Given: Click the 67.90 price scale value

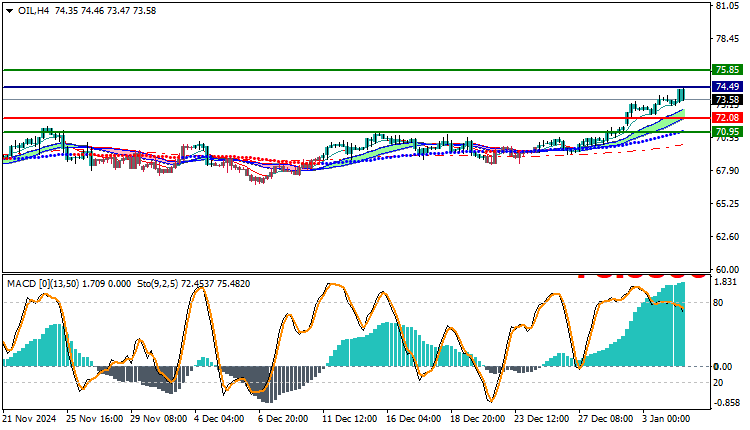Looking at the screenshot, I should click(727, 171).
